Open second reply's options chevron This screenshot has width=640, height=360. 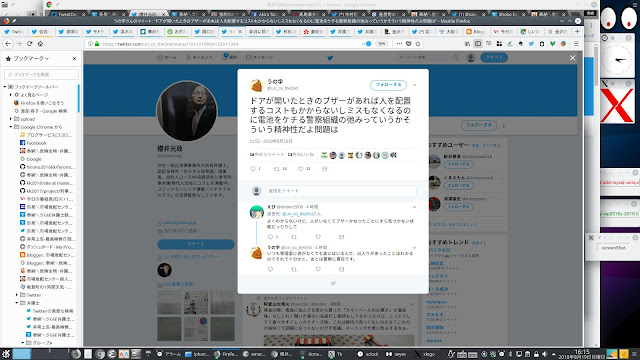pyautogui.click(x=414, y=248)
